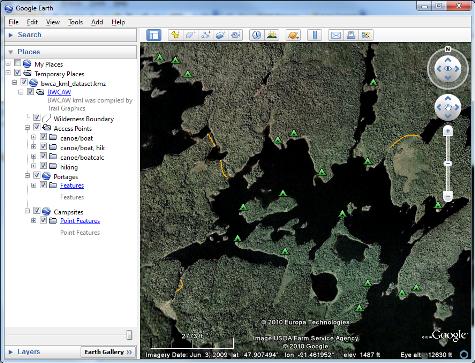Collapse the Access Points tree node

coord(27,128)
